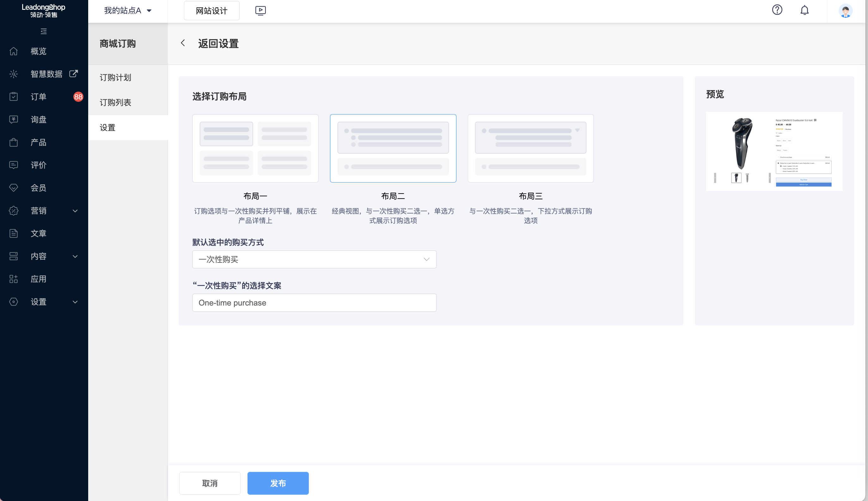Open the notification bell
The width and height of the screenshot is (868, 501).
click(x=804, y=10)
